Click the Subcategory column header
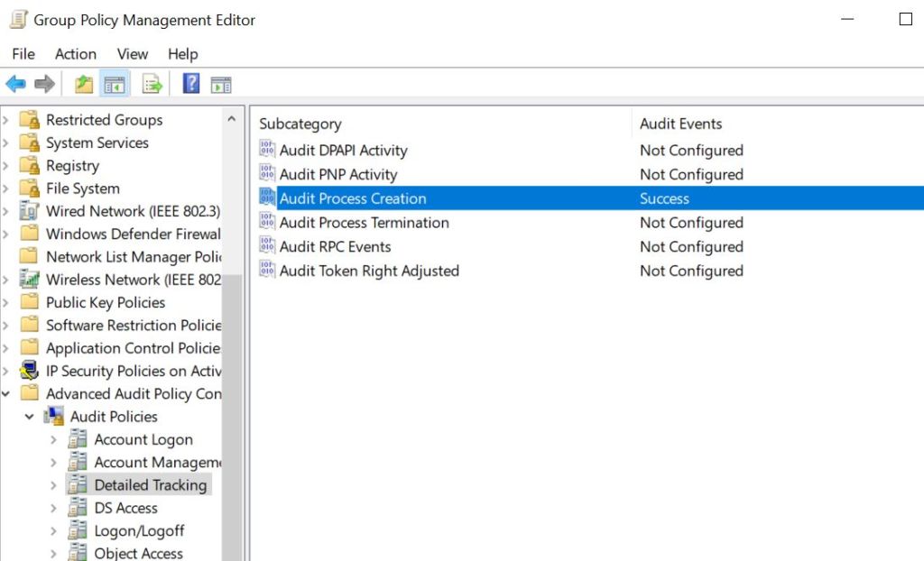Image resolution: width=924 pixels, height=561 pixels. pyautogui.click(x=300, y=124)
